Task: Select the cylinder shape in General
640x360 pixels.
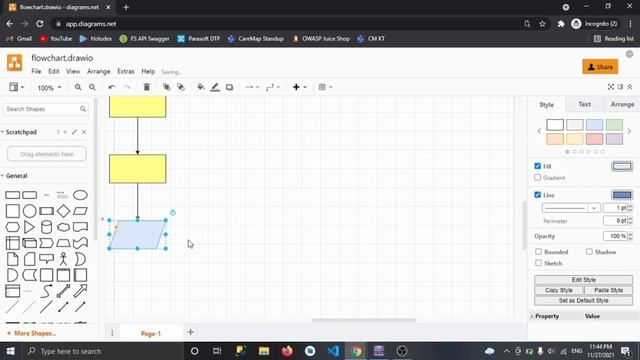Action: pyautogui.click(x=47, y=227)
